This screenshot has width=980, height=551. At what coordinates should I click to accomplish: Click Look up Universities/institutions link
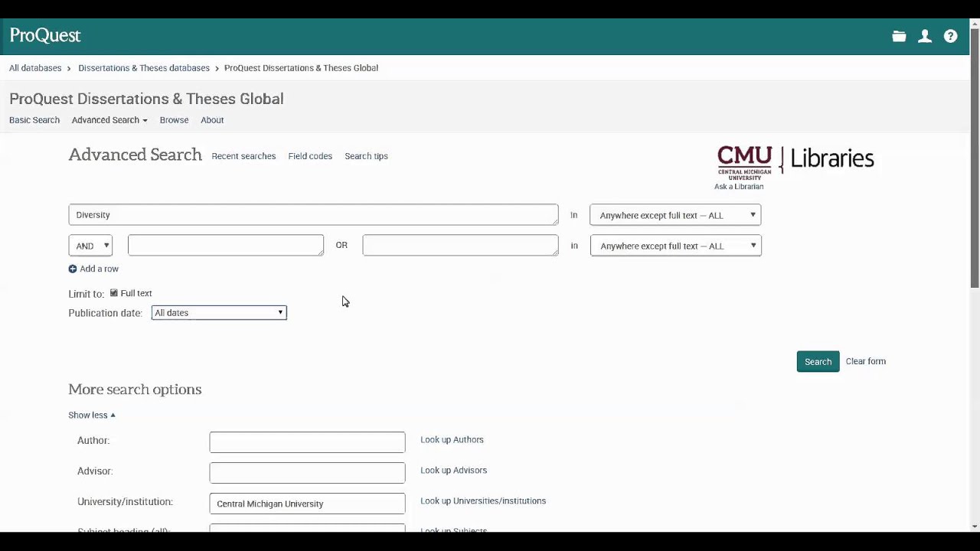[x=483, y=501]
